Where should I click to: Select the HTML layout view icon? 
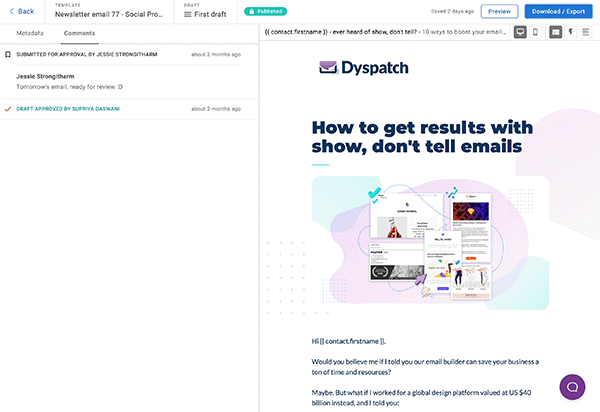pyautogui.click(x=556, y=32)
